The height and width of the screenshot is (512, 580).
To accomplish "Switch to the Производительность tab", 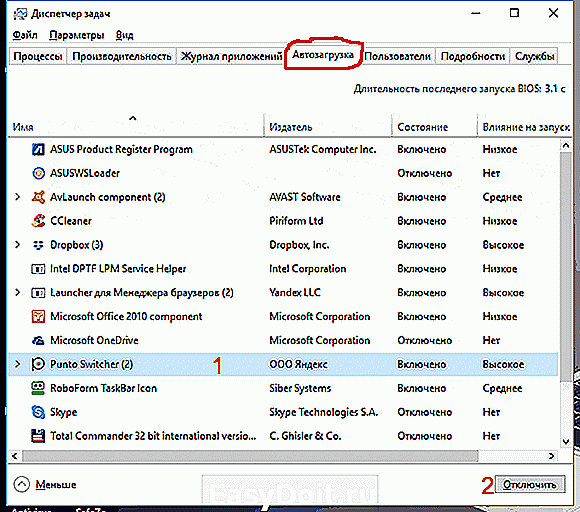I will (x=122, y=56).
